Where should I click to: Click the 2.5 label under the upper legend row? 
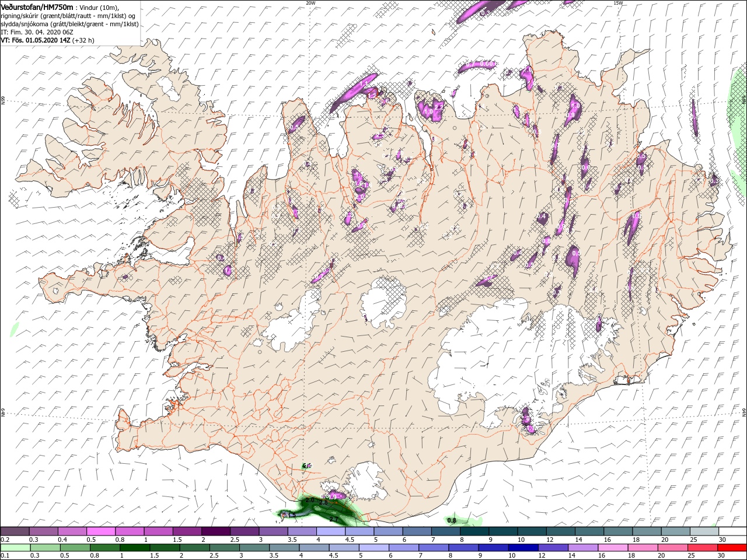[x=235, y=540]
